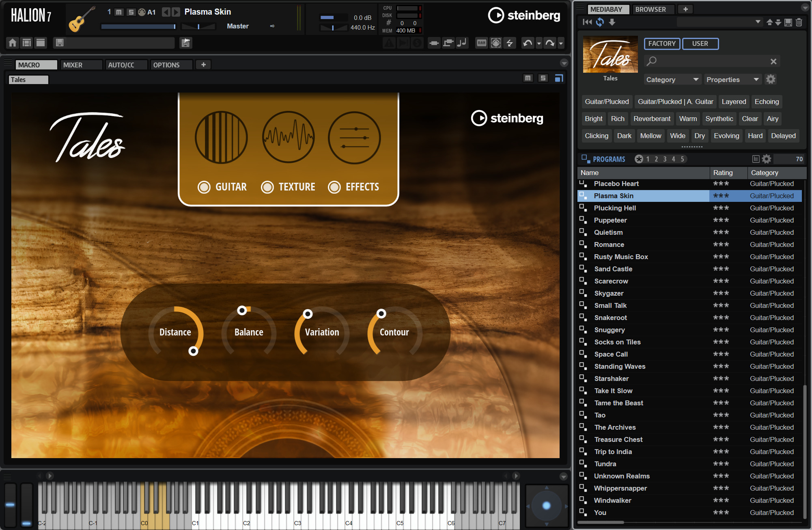Open the BROWSER tab
The image size is (812, 530).
pyautogui.click(x=653, y=9)
